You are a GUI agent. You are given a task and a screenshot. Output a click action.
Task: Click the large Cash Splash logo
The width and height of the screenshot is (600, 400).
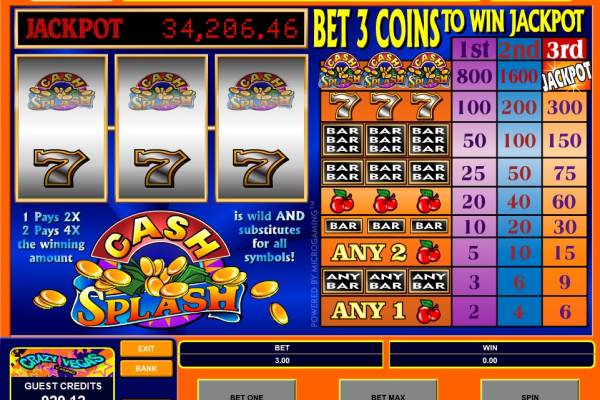(161, 270)
